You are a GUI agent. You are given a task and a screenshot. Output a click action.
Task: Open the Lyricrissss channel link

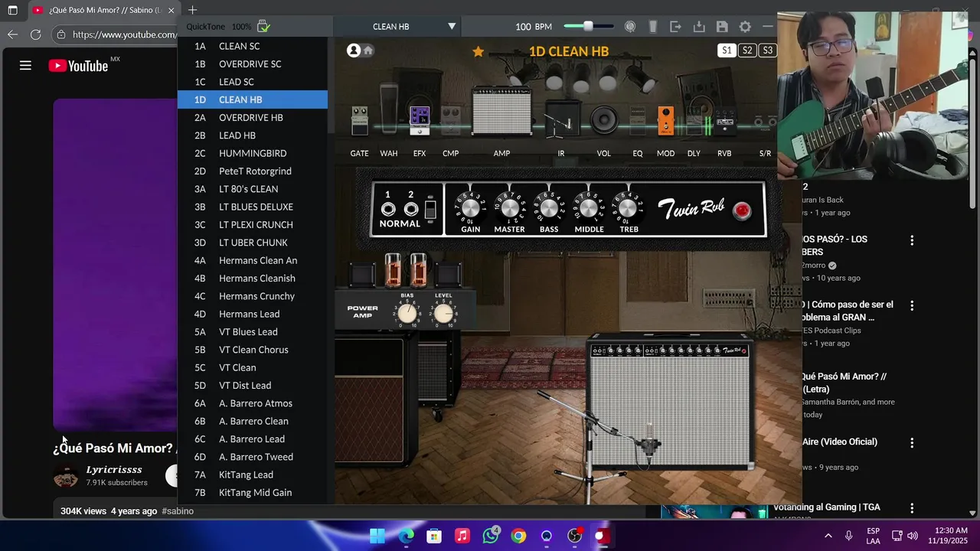point(114,469)
